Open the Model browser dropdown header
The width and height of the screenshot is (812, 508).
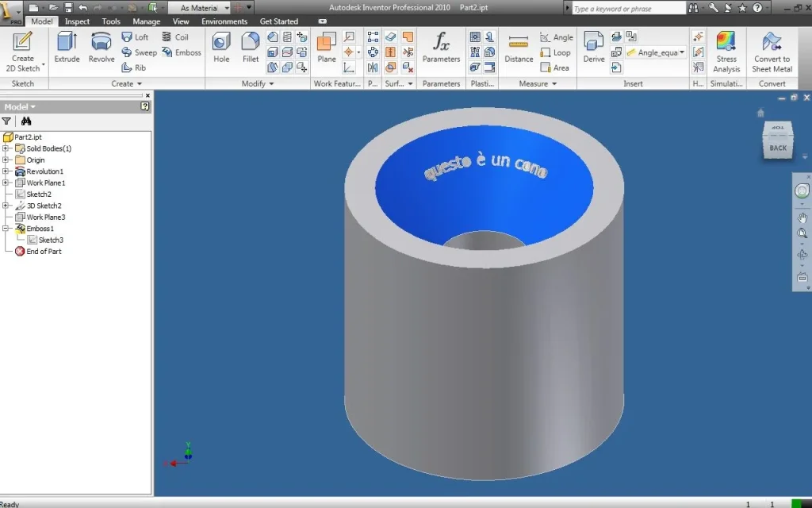[x=20, y=107]
